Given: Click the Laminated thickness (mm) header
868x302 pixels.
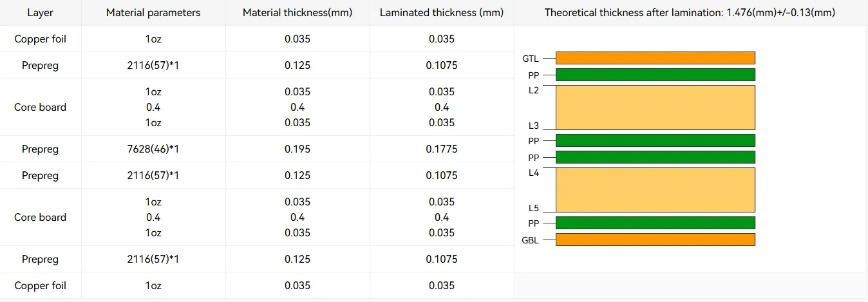Looking at the screenshot, I should (442, 12).
